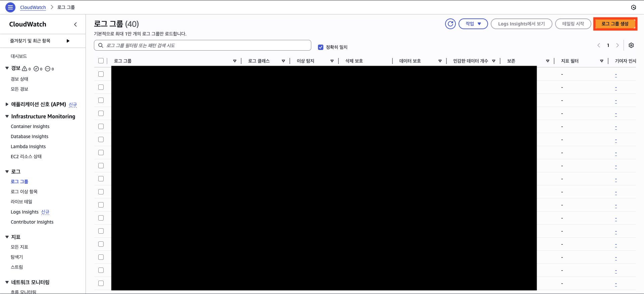Image resolution: width=644 pixels, height=294 pixels.
Task: Go to previous page arrow in pagination
Action: point(599,45)
